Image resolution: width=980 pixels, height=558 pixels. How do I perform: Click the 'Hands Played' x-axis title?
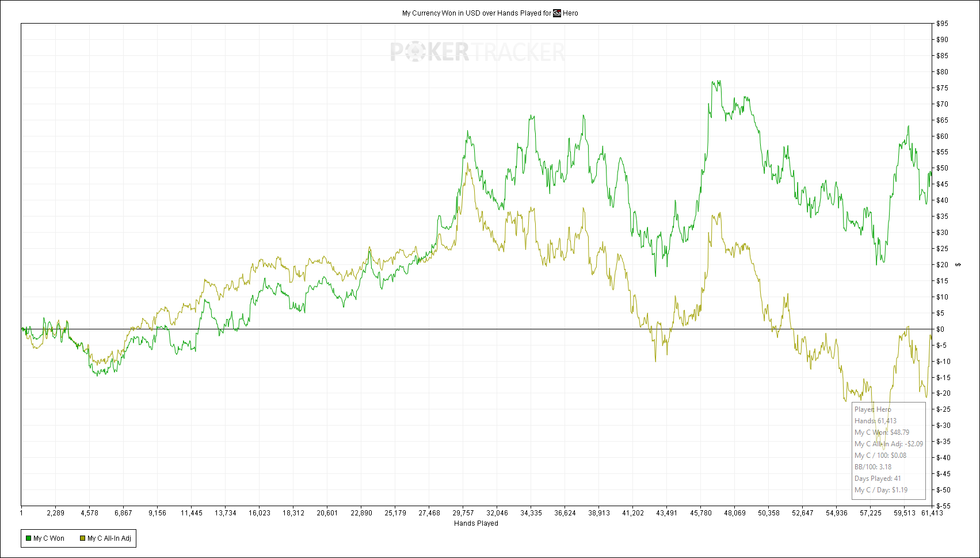pos(476,523)
